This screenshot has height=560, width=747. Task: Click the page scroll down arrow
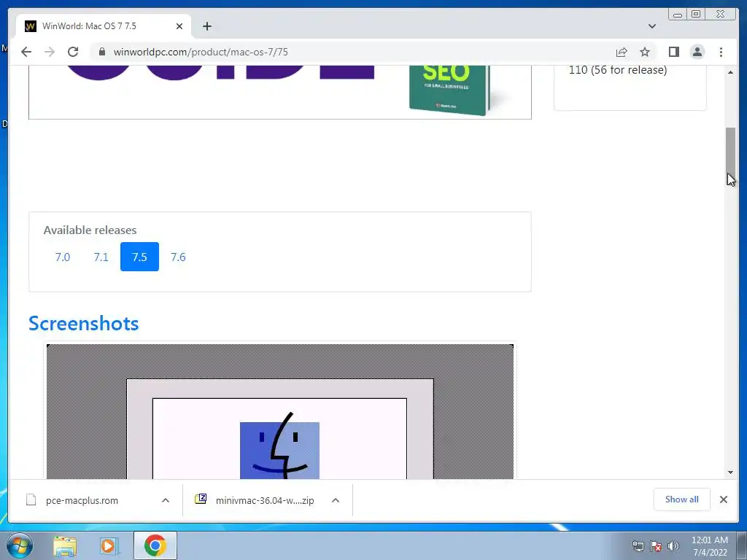tap(730, 472)
